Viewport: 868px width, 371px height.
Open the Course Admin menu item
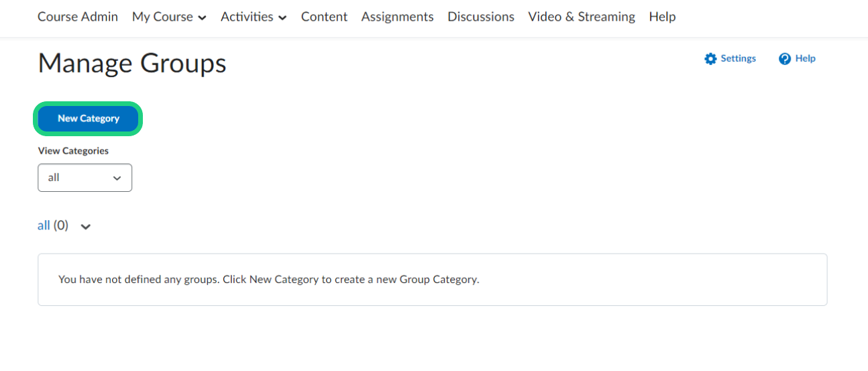[78, 17]
